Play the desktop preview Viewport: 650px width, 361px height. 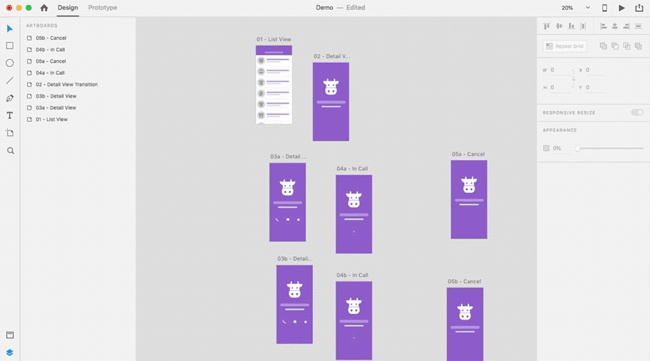[621, 8]
